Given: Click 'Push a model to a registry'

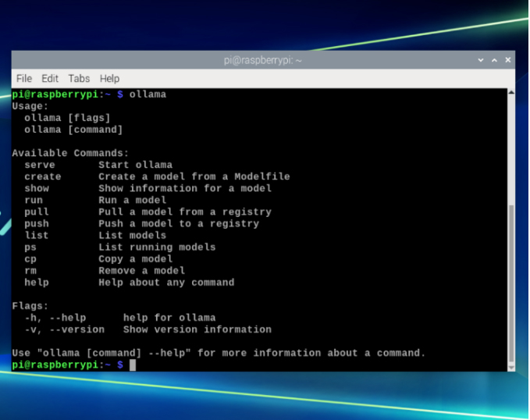Looking at the screenshot, I should (179, 224).
